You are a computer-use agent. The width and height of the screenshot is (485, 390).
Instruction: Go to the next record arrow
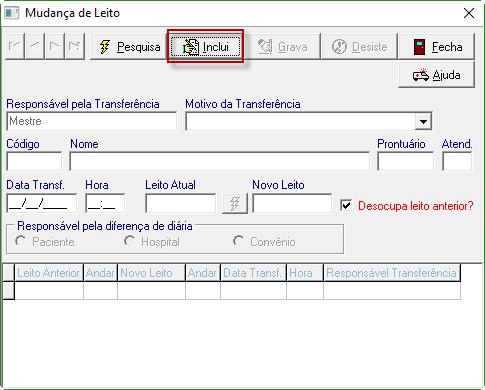54,46
